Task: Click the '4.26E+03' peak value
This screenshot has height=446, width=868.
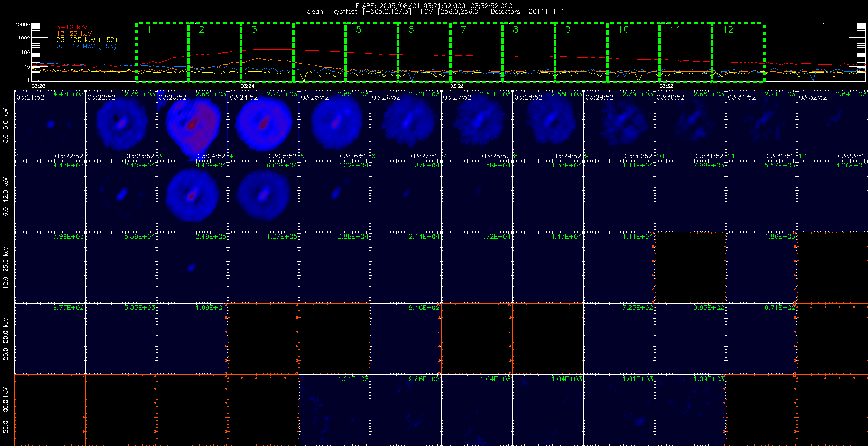Action: pyautogui.click(x=851, y=165)
